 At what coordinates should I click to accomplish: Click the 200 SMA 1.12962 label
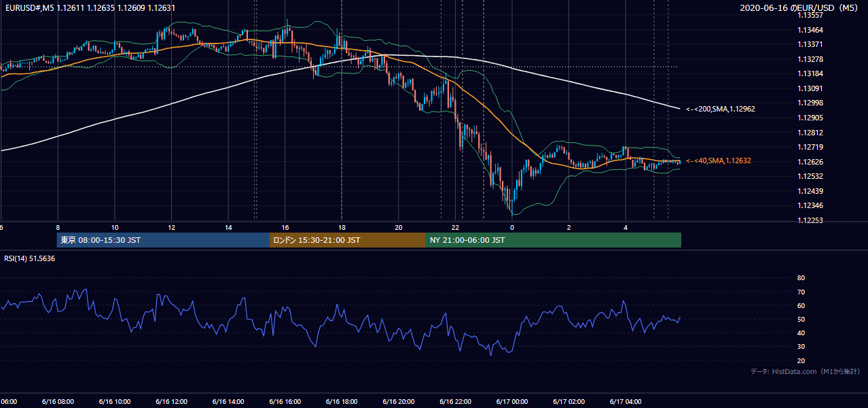point(720,109)
